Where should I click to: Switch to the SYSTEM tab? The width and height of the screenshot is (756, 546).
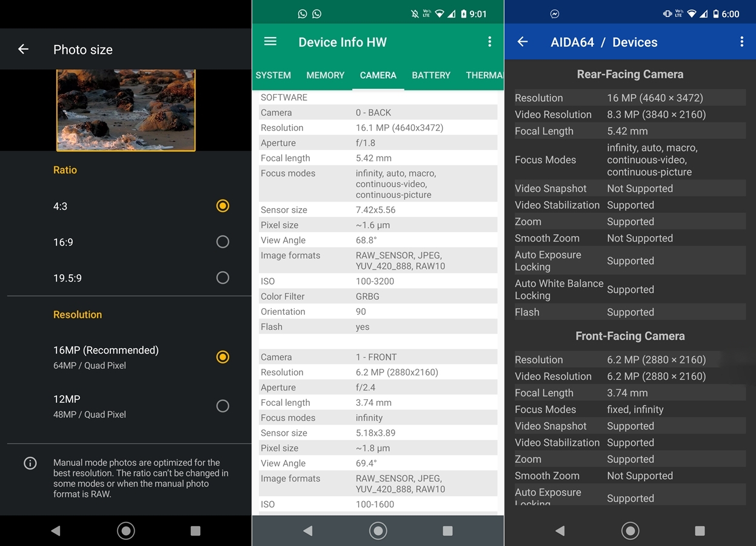point(273,75)
